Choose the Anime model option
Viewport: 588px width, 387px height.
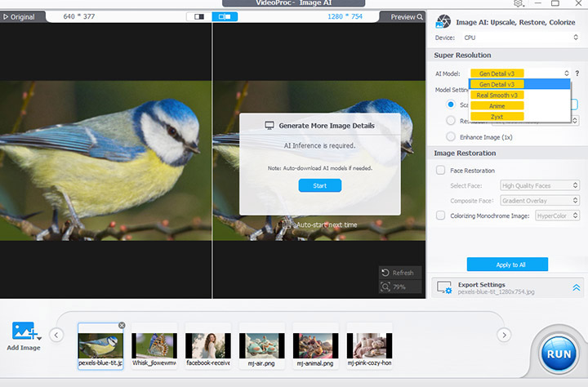[519, 106]
